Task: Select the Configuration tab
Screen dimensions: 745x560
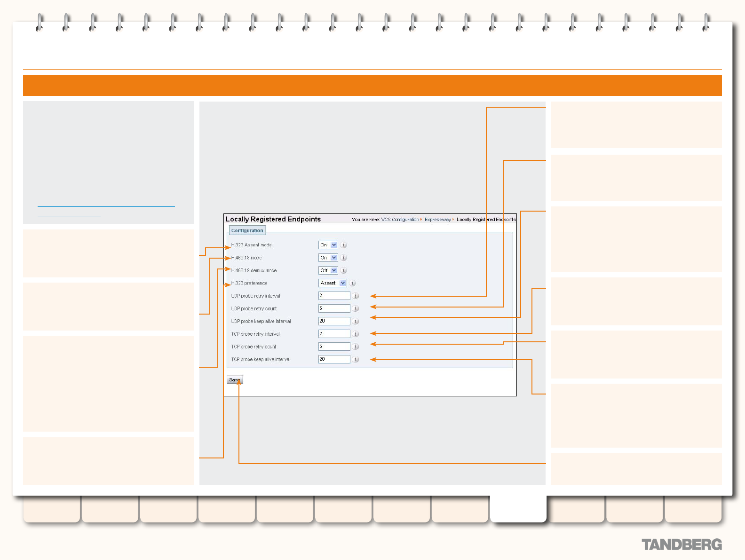Action: coord(247,230)
